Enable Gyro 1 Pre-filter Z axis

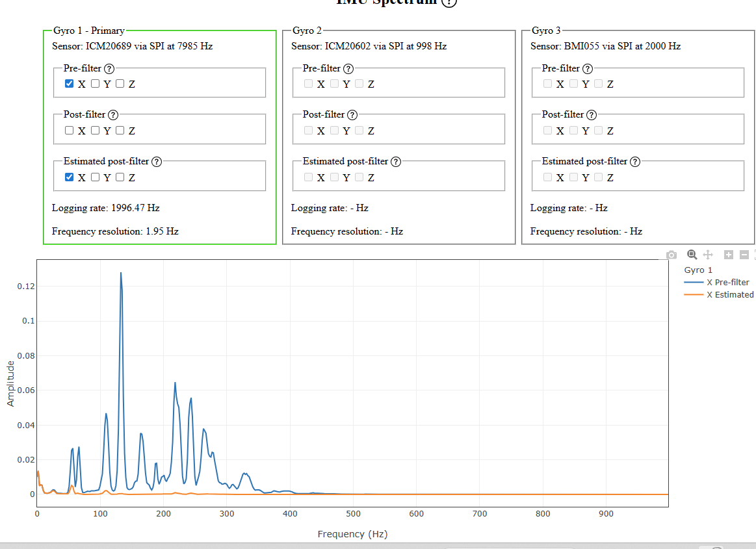120,84
